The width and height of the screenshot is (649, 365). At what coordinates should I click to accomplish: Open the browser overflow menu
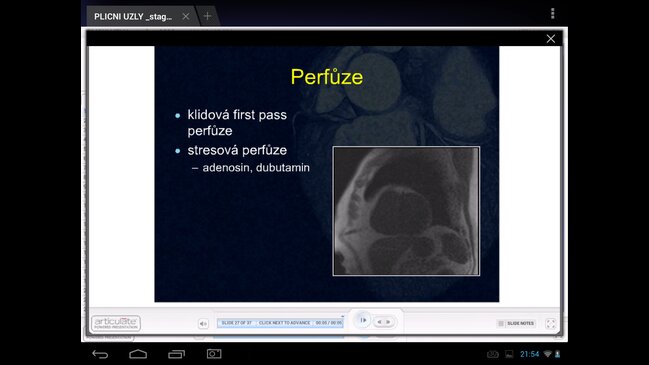(553, 14)
